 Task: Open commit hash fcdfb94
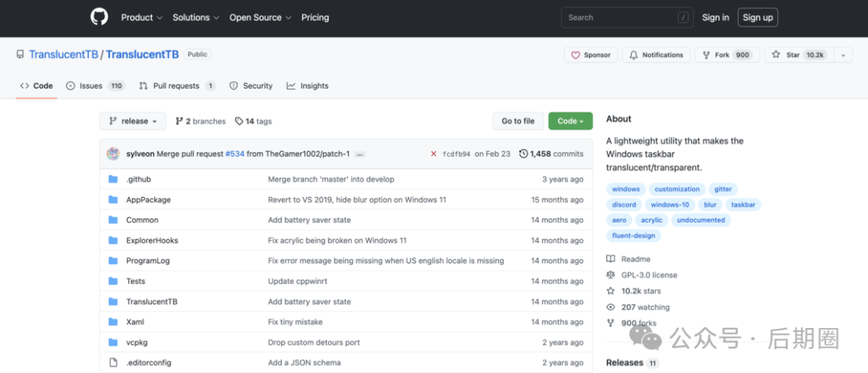[457, 154]
